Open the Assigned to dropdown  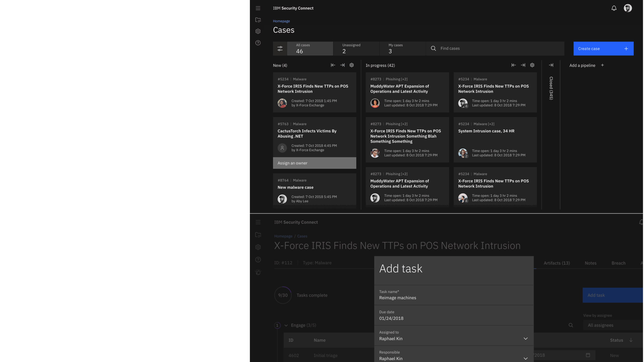tap(454, 336)
